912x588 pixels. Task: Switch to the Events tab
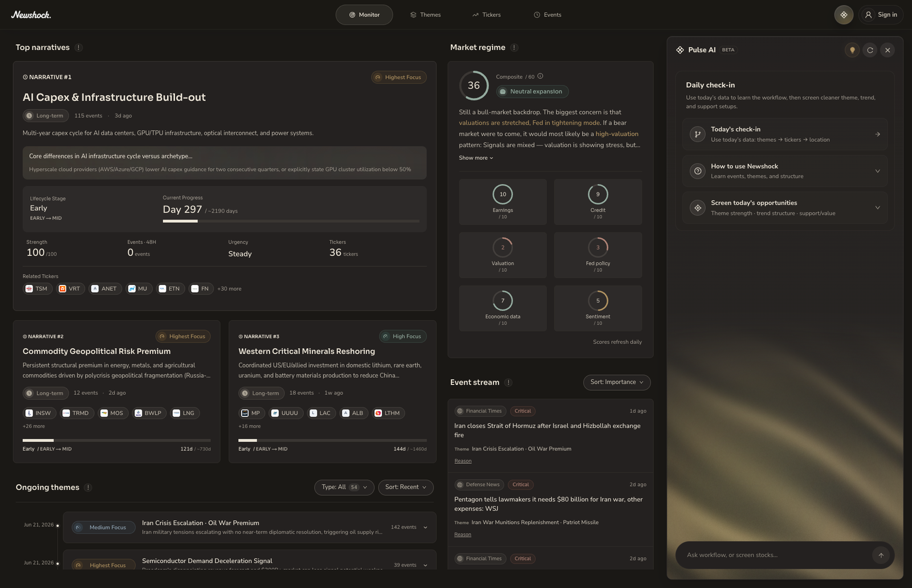[x=547, y=15]
